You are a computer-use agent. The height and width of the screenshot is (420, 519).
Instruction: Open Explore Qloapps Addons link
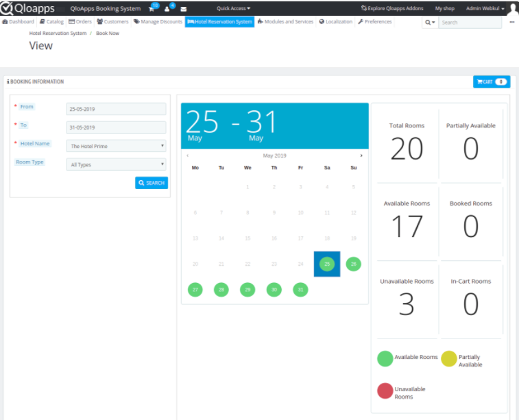392,8
